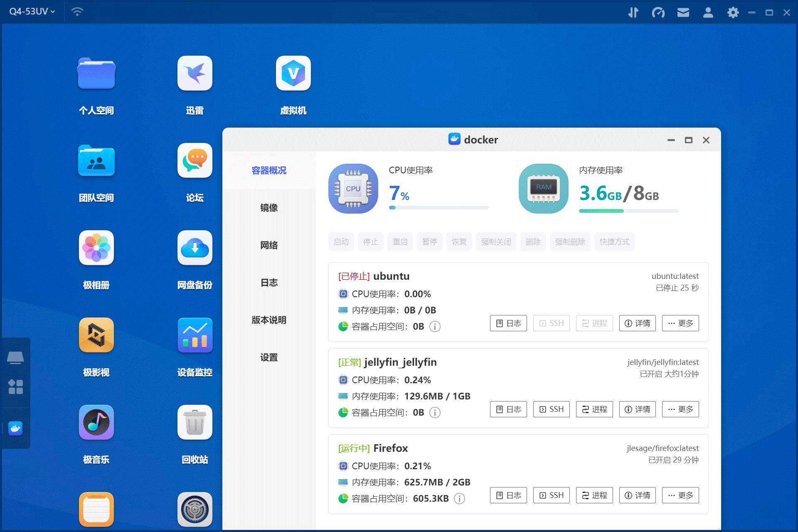Viewport: 798px width, 532px height.
Task: Click the RAM chip graphic
Action: pos(543,189)
